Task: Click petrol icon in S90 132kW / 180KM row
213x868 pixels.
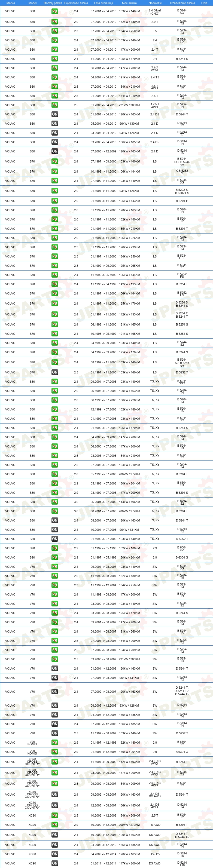Action: pyautogui.click(x=54, y=548)
